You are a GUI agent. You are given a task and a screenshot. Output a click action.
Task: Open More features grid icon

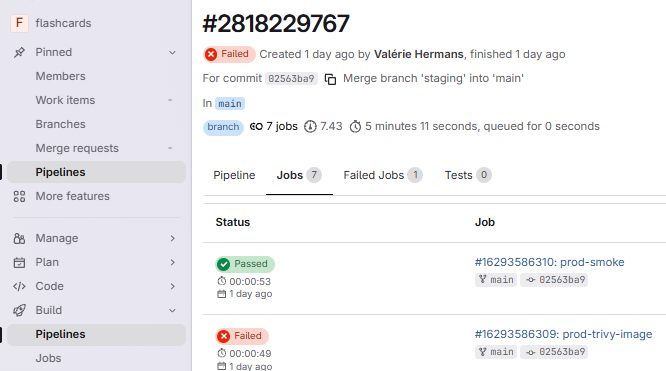19,196
